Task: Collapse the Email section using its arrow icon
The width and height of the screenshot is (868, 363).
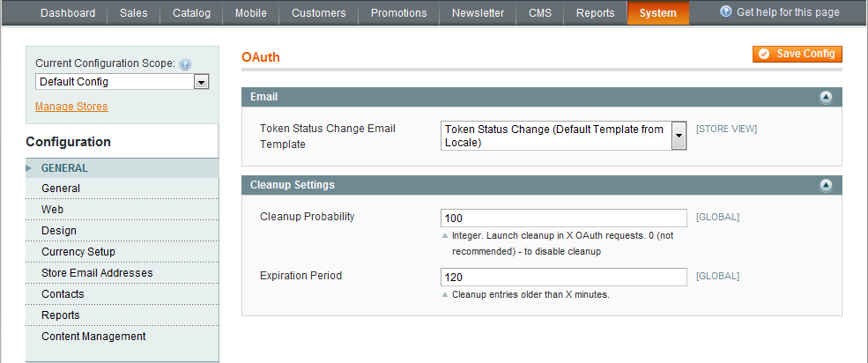Action: tap(826, 98)
